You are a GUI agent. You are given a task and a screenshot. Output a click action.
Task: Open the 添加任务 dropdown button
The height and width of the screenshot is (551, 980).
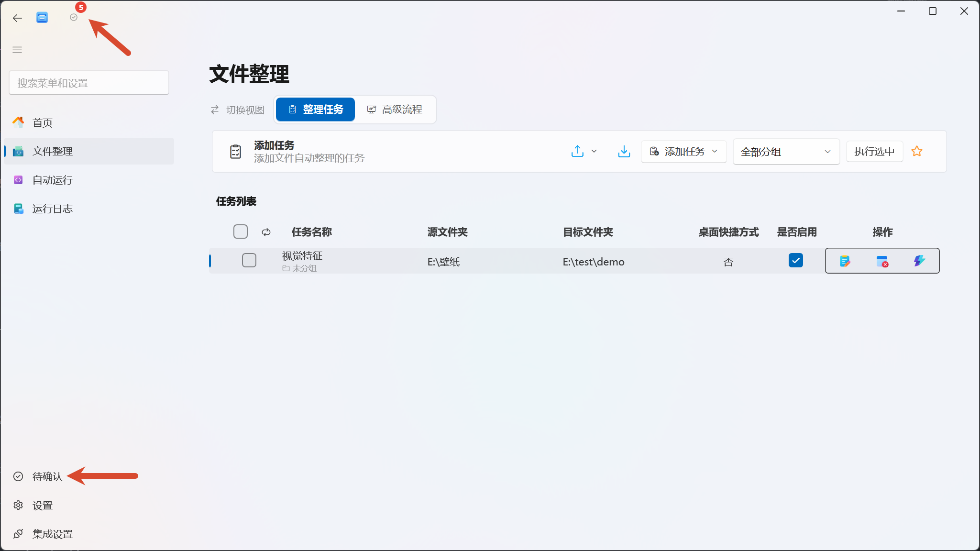[684, 152]
